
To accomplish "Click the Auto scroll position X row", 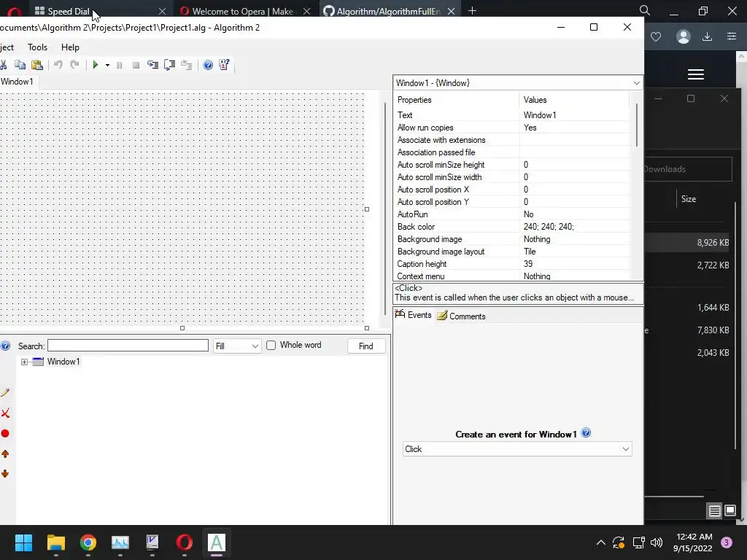I will tap(513, 190).
